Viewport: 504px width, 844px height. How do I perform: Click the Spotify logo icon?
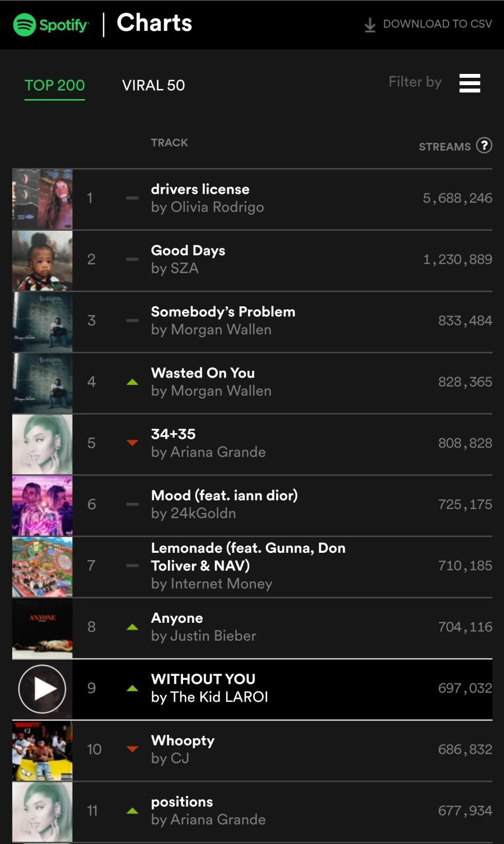click(25, 25)
